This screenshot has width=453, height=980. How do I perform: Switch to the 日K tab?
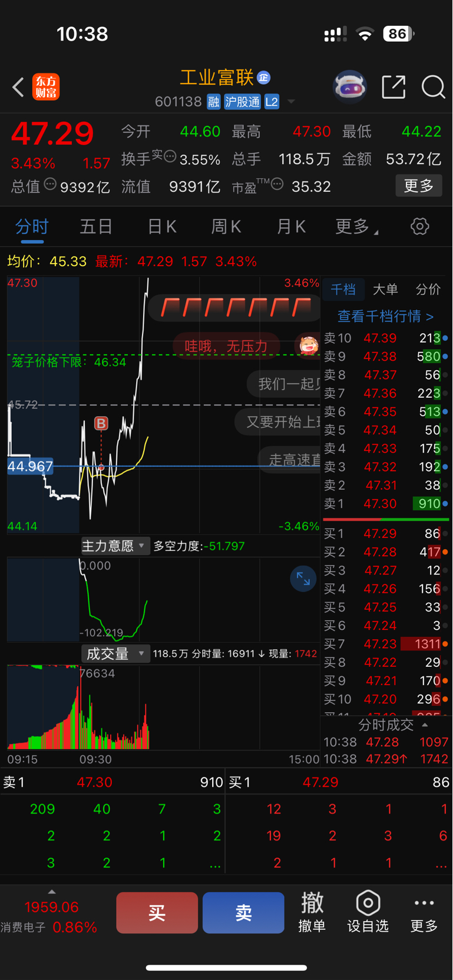[161, 227]
